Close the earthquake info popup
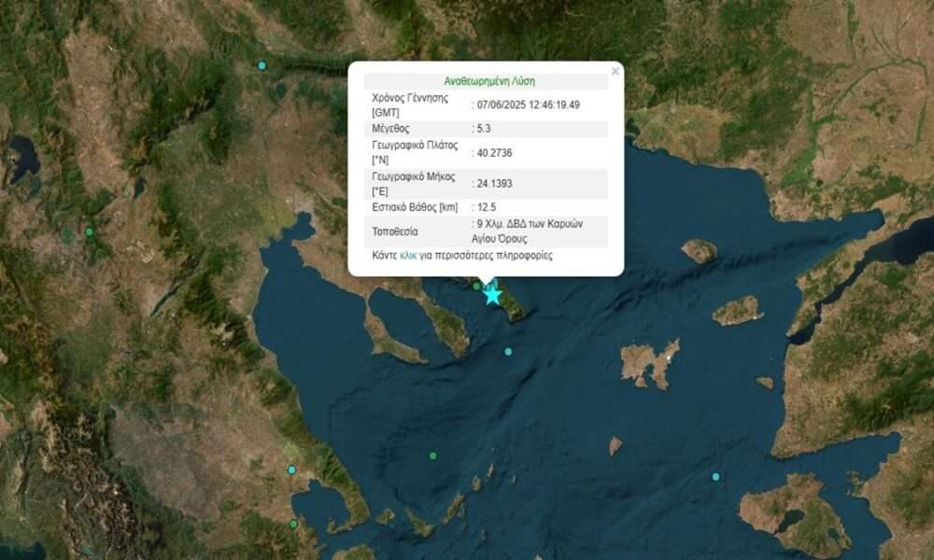This screenshot has width=934, height=560. (x=615, y=71)
